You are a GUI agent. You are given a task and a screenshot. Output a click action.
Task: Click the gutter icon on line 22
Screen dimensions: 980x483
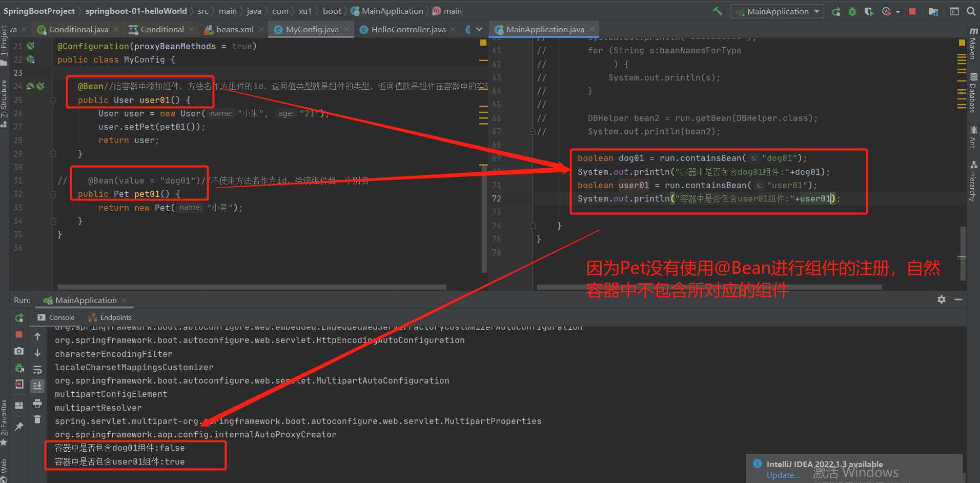31,59
